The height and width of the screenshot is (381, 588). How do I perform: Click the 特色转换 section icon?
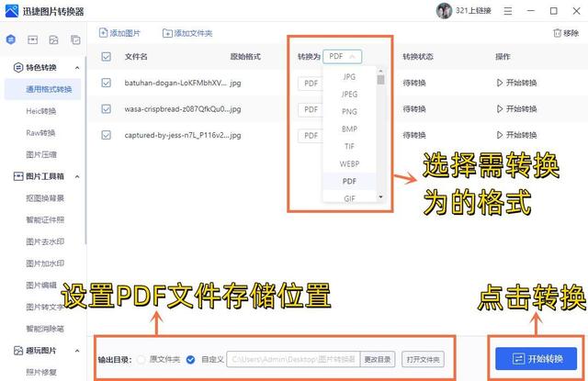18,68
